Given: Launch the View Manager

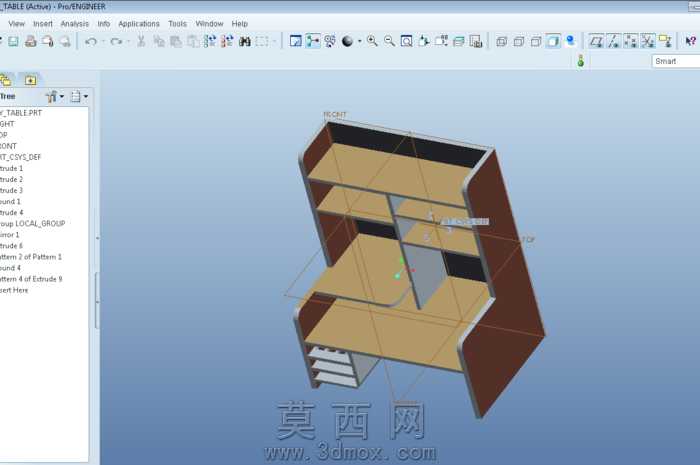Looking at the screenshot, I should [476, 42].
